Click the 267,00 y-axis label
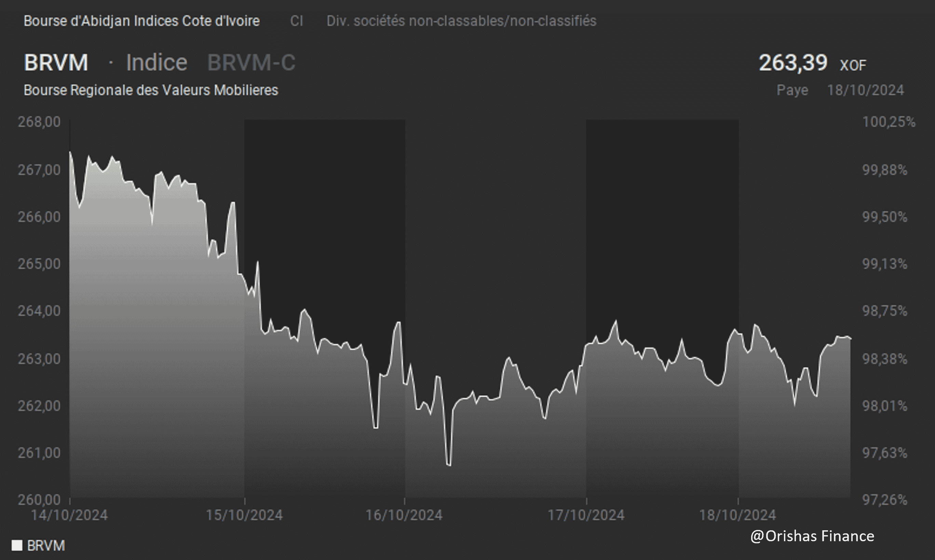 [39, 170]
